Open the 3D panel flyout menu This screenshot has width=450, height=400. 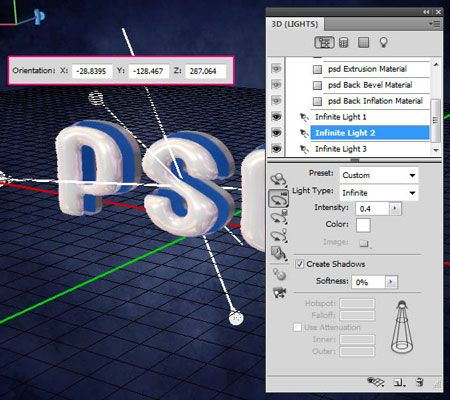pyautogui.click(x=435, y=24)
